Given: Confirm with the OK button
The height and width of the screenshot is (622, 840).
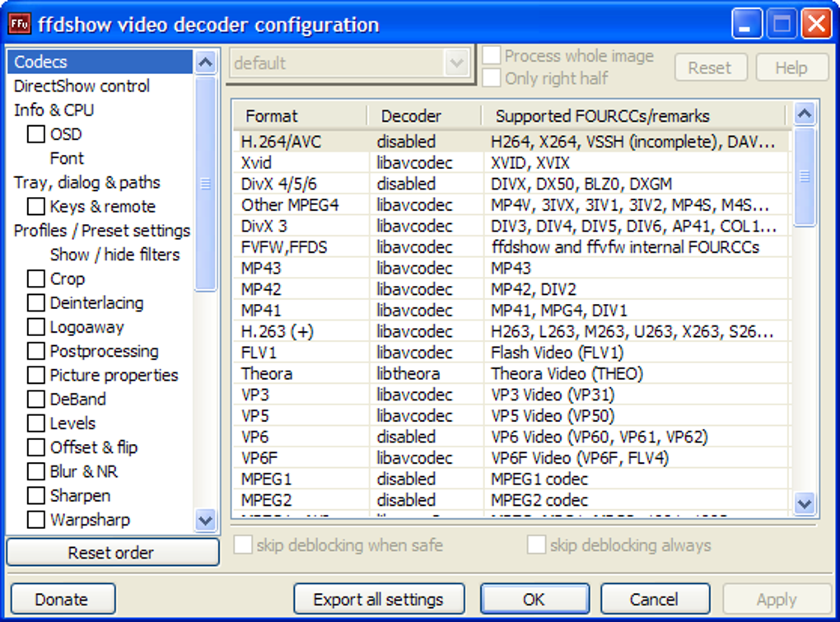Looking at the screenshot, I should pos(534,599).
